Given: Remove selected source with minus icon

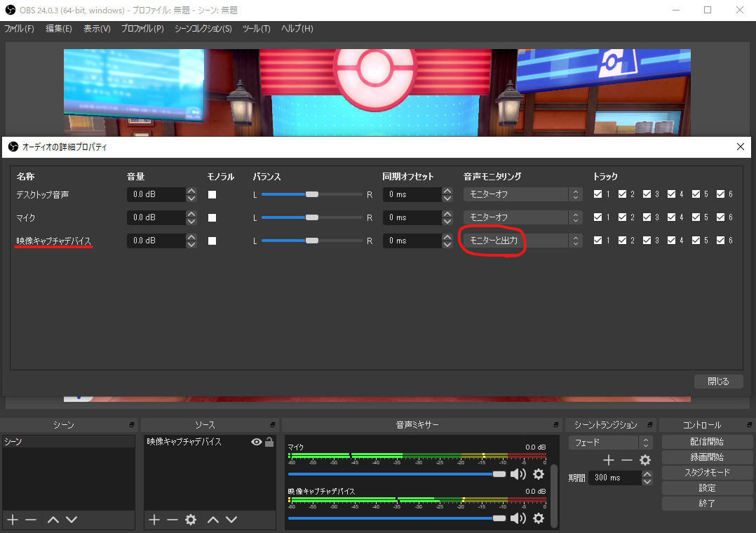Looking at the screenshot, I should 172,520.
